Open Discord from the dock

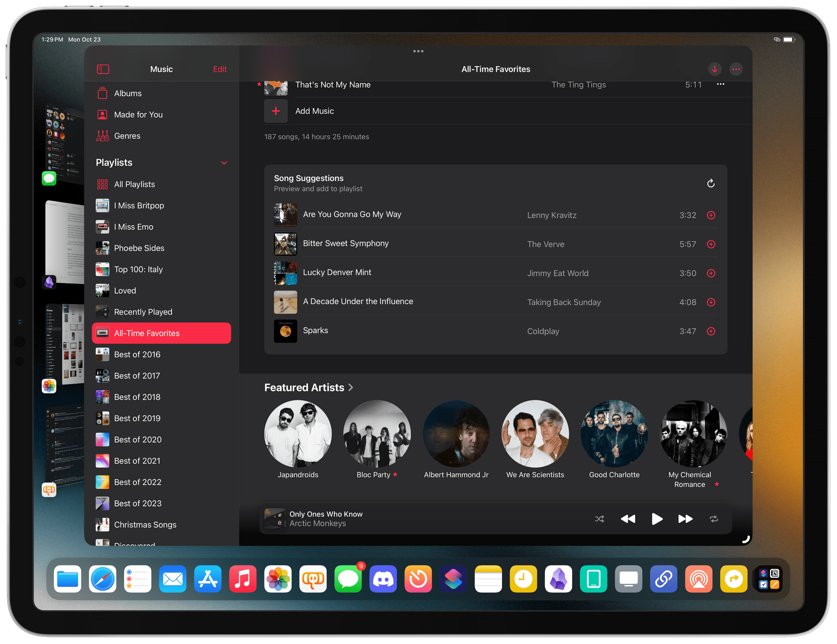click(383, 579)
